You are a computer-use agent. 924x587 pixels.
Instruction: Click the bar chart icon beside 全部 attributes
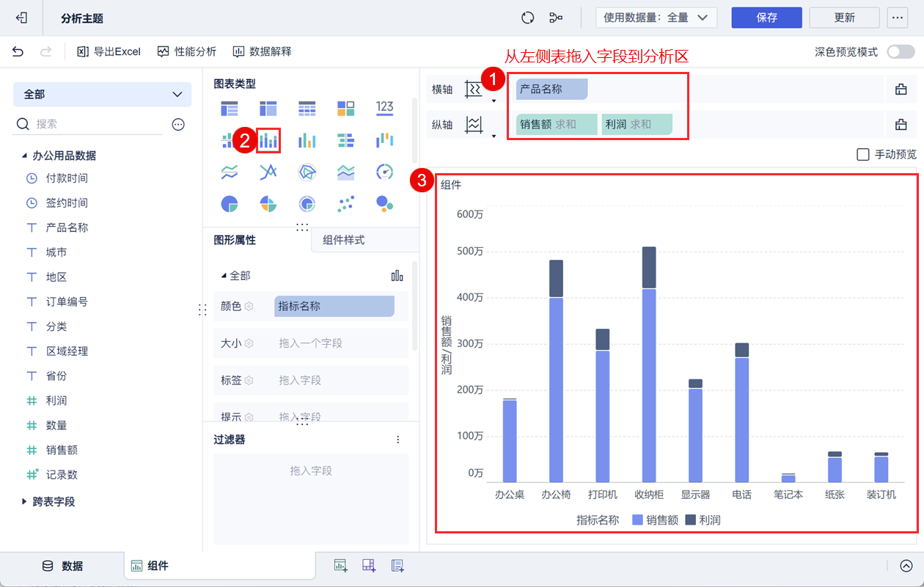pos(397,276)
